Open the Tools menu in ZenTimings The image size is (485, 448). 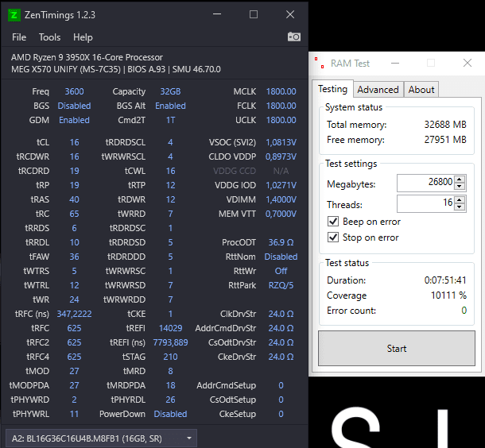pos(49,37)
